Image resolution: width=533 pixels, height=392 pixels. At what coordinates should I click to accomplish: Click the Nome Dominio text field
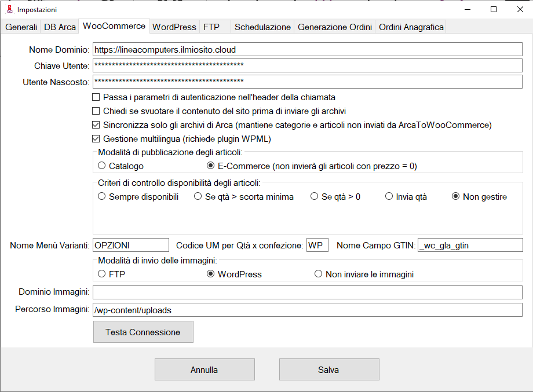pos(307,50)
